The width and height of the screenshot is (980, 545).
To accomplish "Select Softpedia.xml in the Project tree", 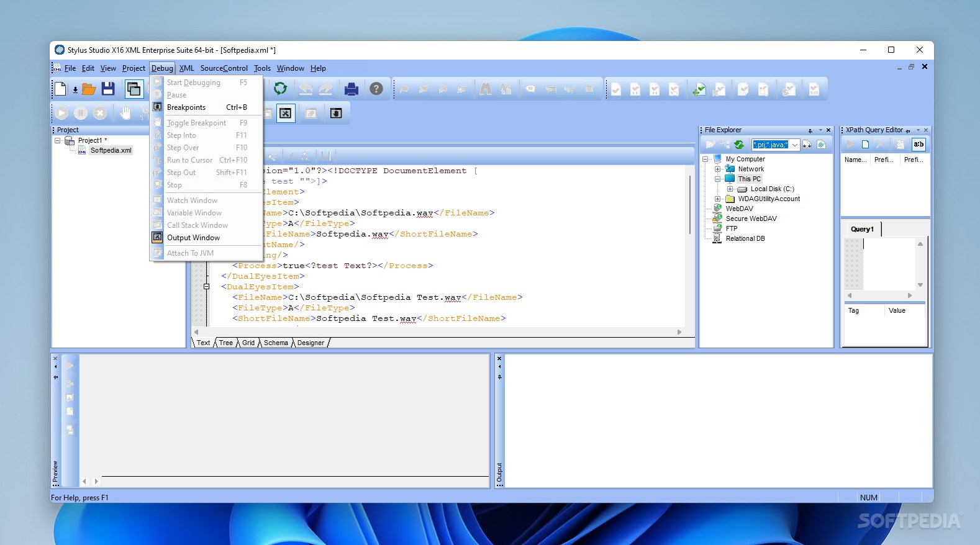I will (x=111, y=150).
